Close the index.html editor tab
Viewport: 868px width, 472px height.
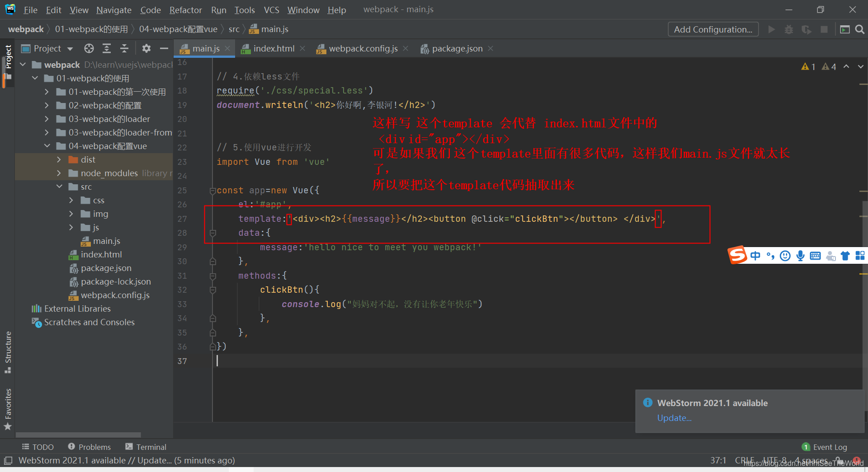pos(302,48)
